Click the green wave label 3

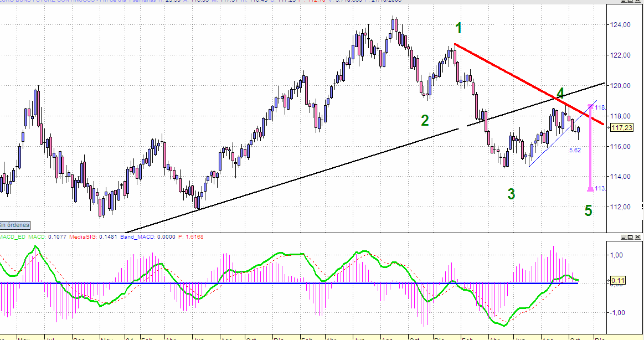511,194
